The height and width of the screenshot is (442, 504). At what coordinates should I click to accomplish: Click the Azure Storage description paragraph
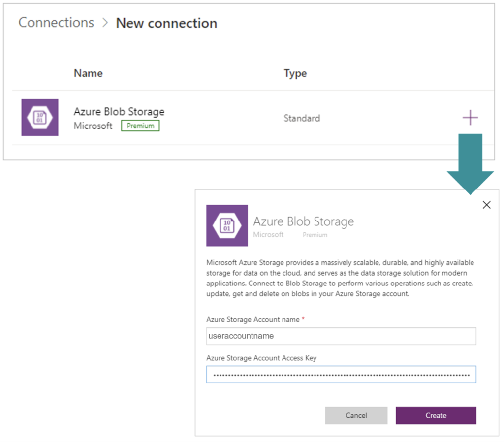340,278
